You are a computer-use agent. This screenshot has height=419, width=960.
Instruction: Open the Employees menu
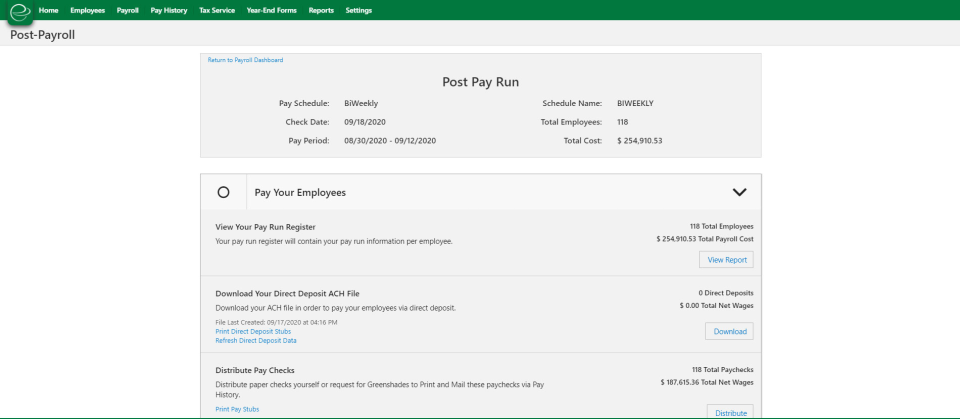(x=88, y=10)
